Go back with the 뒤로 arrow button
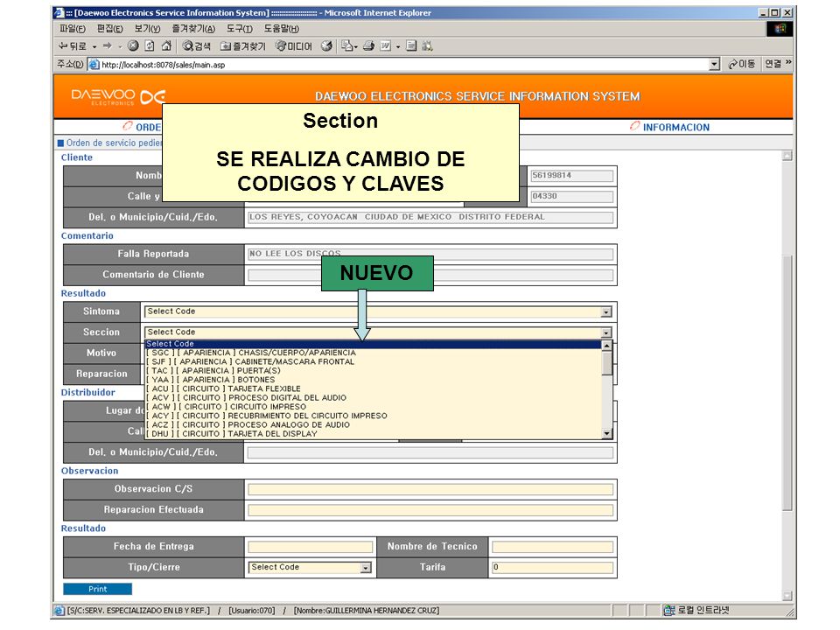The image size is (840, 630). coord(72,46)
